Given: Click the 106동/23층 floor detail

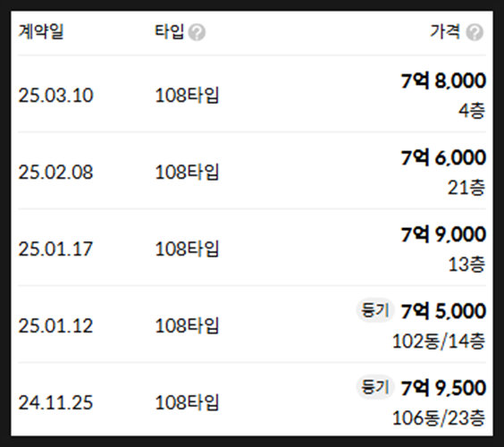Looking at the screenshot, I should click(x=439, y=418).
